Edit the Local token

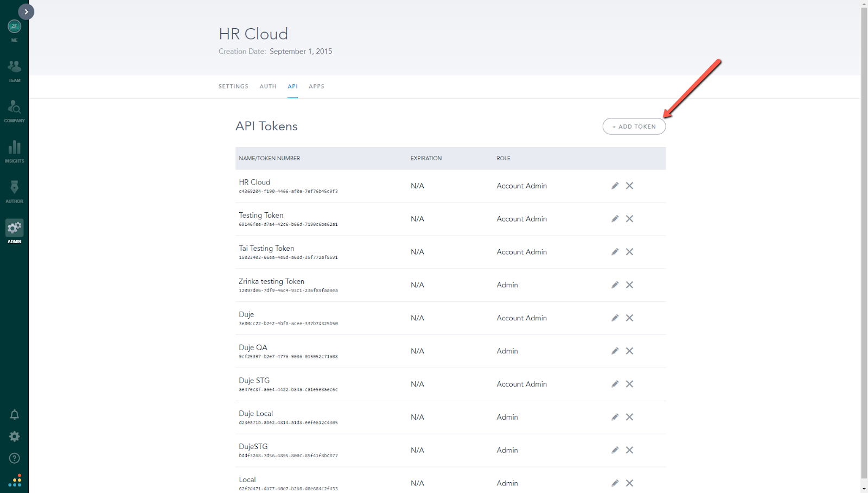[615, 483]
